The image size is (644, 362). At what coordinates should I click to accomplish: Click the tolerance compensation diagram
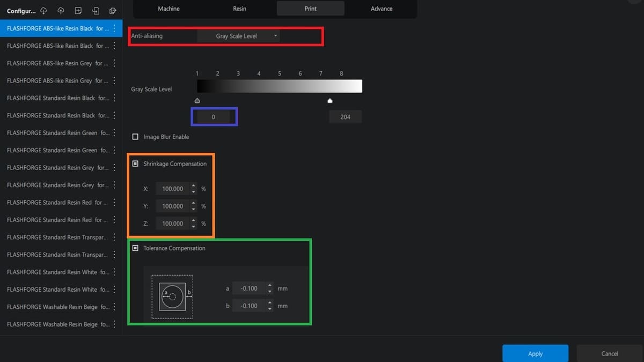pyautogui.click(x=172, y=297)
